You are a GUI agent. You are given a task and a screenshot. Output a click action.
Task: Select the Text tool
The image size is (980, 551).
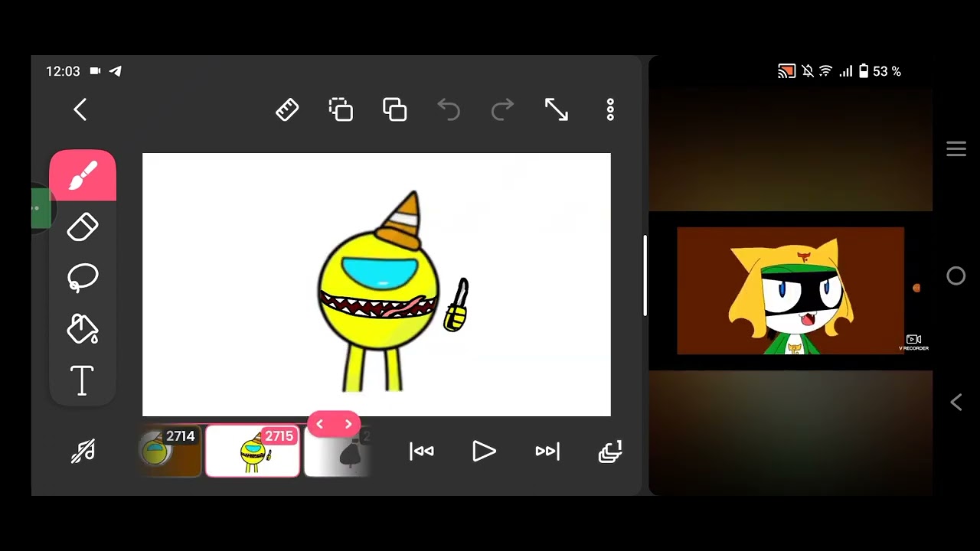[83, 380]
